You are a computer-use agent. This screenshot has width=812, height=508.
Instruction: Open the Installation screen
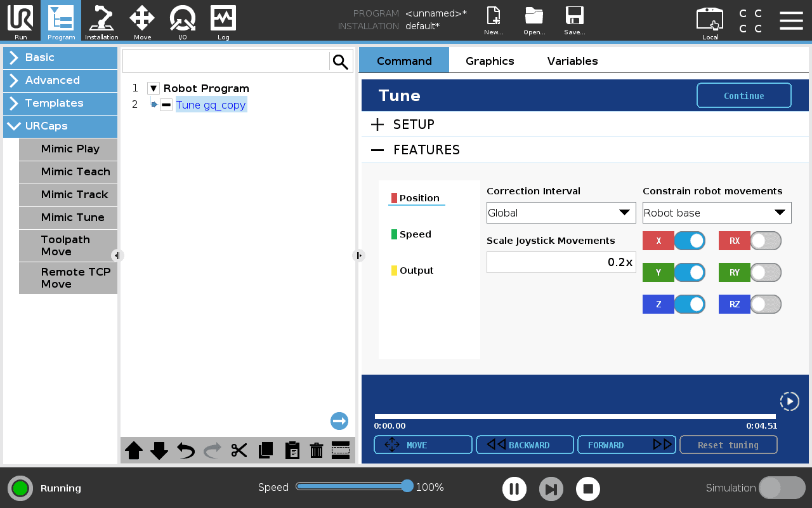(101, 21)
